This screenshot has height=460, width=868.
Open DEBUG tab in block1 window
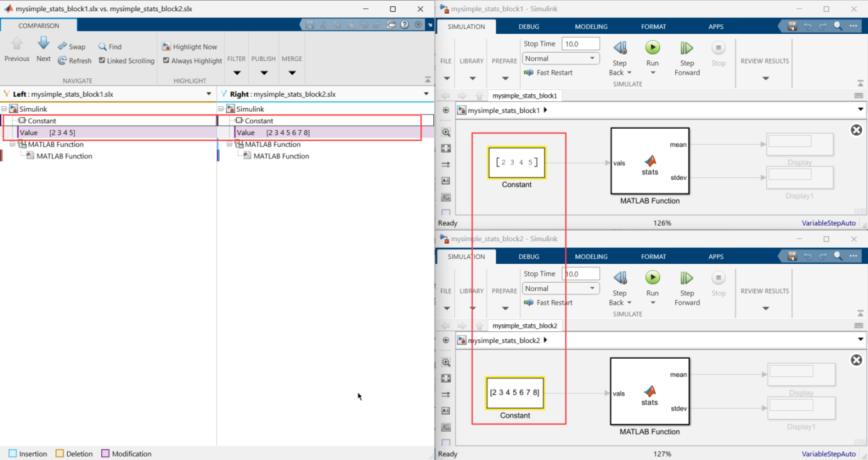click(x=529, y=26)
